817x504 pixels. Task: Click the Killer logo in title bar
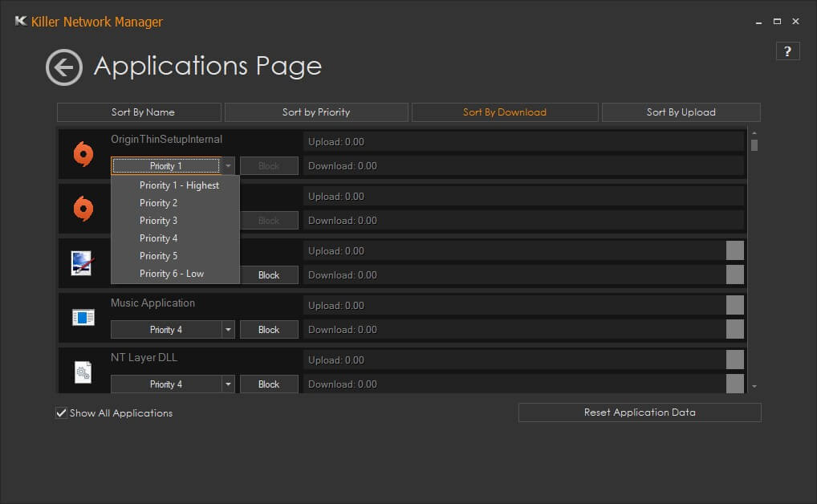pos(21,22)
